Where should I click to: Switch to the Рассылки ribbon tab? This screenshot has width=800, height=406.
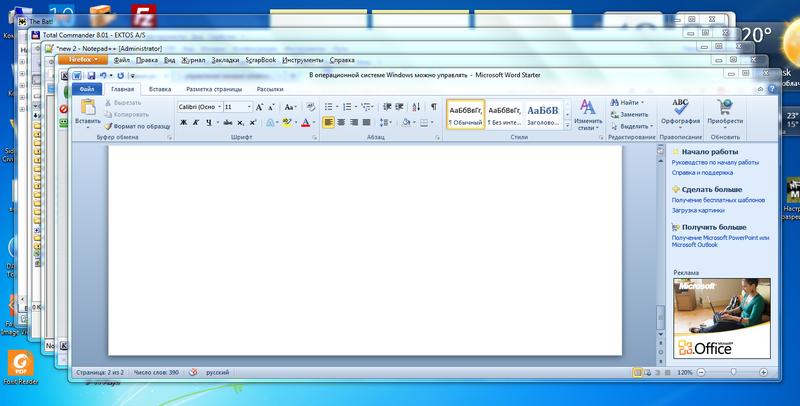coord(270,89)
